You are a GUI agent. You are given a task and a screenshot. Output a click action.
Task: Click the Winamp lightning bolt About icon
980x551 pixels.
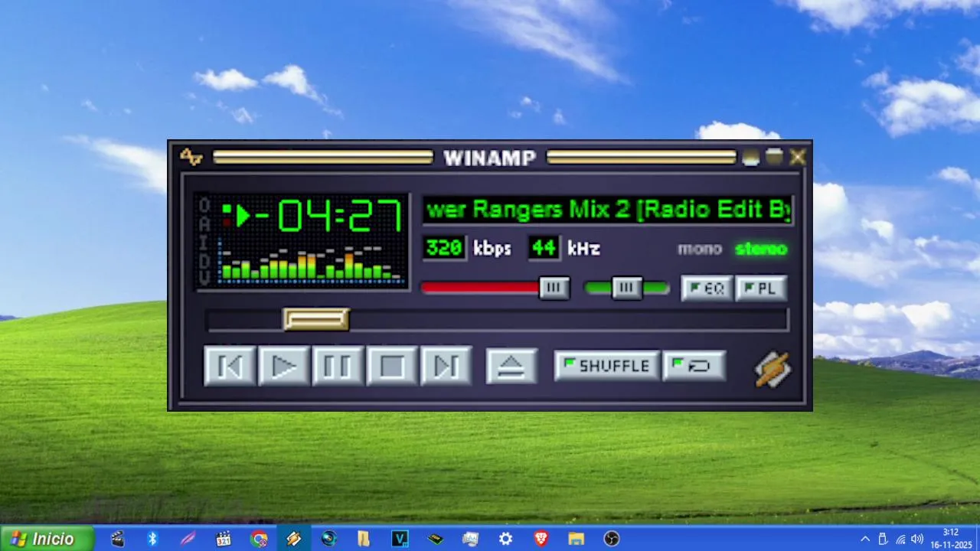click(773, 369)
